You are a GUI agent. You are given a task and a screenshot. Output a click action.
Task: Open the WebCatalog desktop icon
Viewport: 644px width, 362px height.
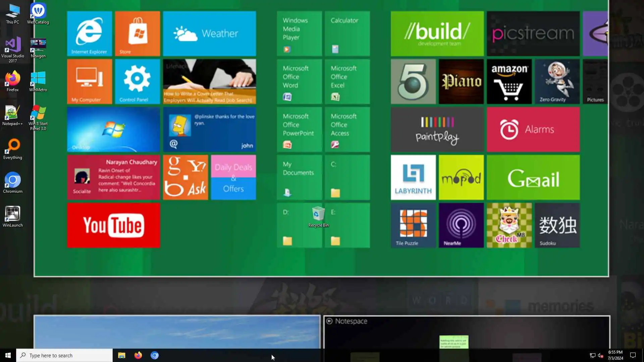click(x=38, y=11)
